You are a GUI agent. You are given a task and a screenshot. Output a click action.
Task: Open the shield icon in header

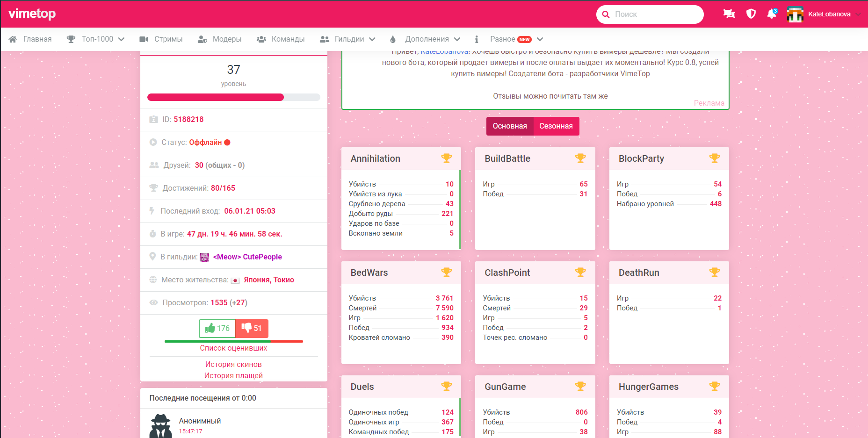pos(751,14)
